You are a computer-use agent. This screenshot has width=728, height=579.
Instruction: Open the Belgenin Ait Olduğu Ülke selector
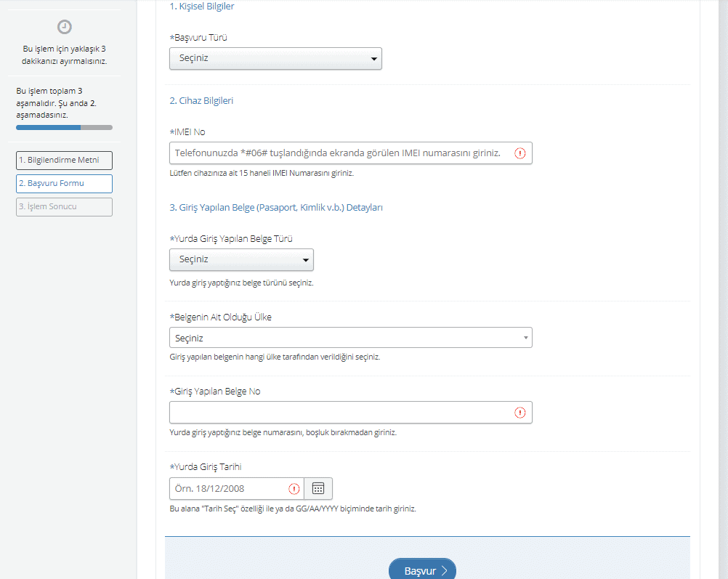350,338
